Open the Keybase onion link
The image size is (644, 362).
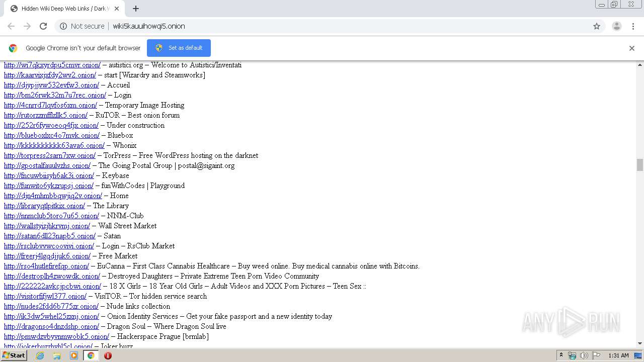click(x=49, y=175)
